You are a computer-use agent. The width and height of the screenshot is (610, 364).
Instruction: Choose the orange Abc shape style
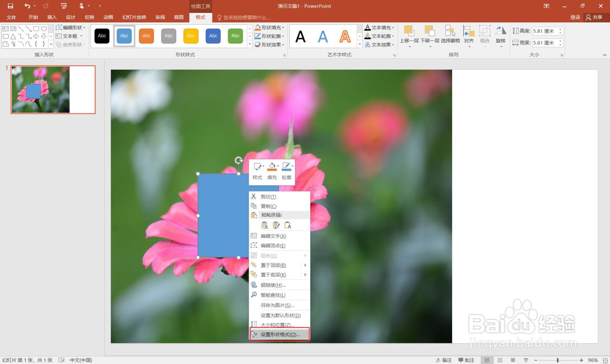point(146,36)
